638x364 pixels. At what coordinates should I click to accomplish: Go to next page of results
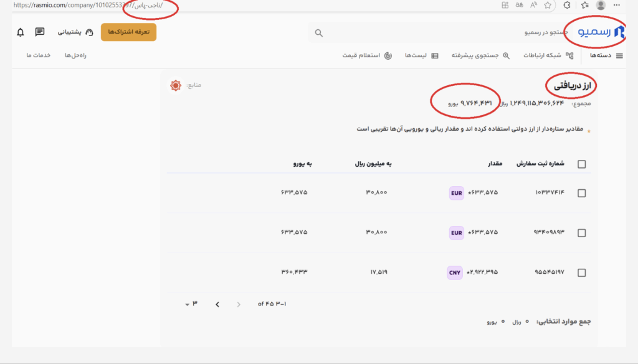pos(217,304)
